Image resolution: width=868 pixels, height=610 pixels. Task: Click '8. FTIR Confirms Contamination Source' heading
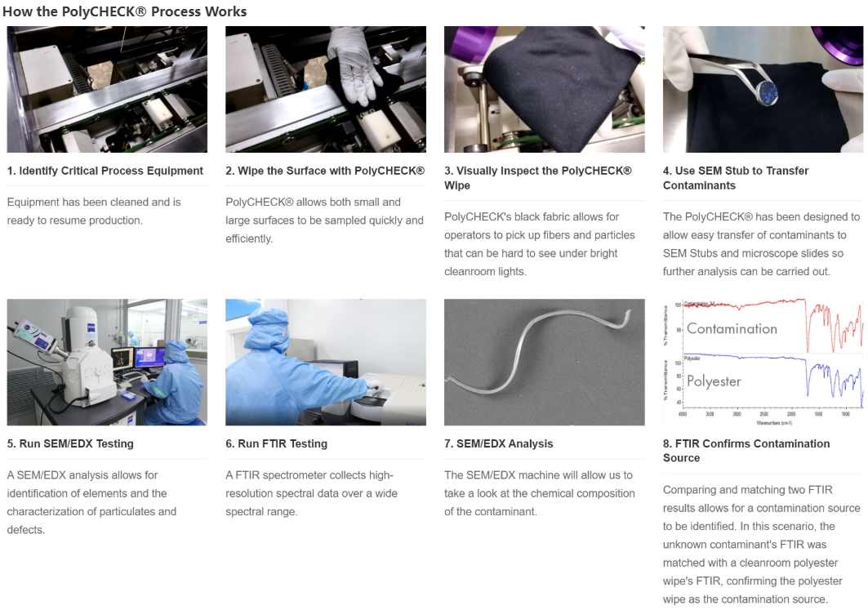click(x=746, y=451)
